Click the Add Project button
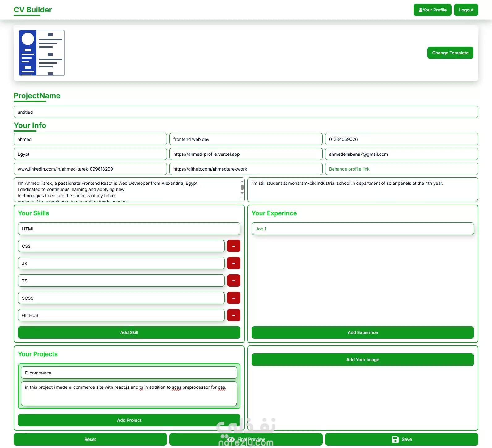This screenshot has width=492, height=448. click(129, 420)
